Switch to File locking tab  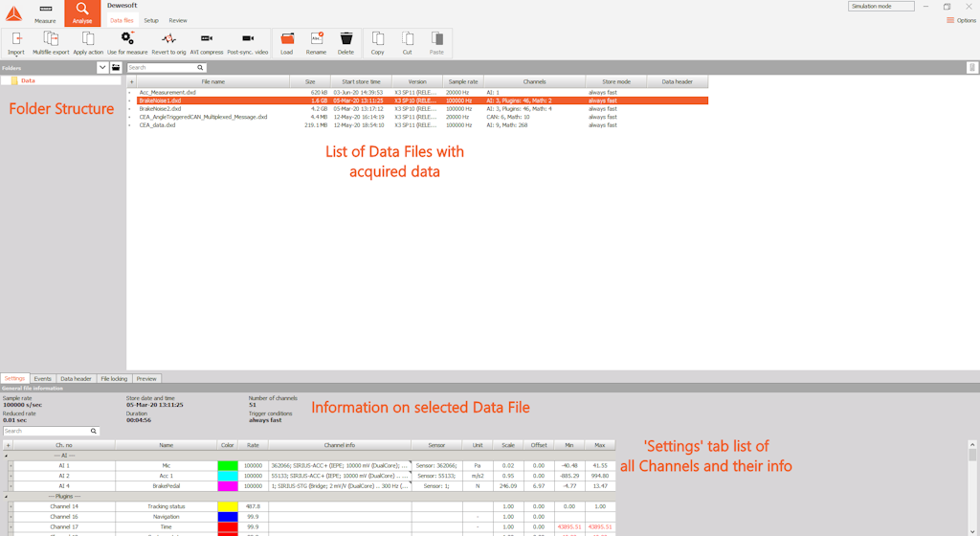(114, 379)
